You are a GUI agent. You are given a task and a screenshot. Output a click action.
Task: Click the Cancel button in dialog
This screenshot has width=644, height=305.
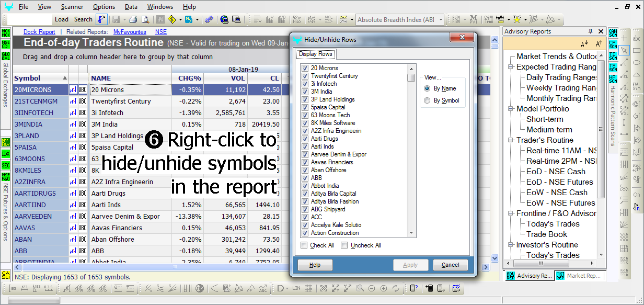click(x=450, y=265)
